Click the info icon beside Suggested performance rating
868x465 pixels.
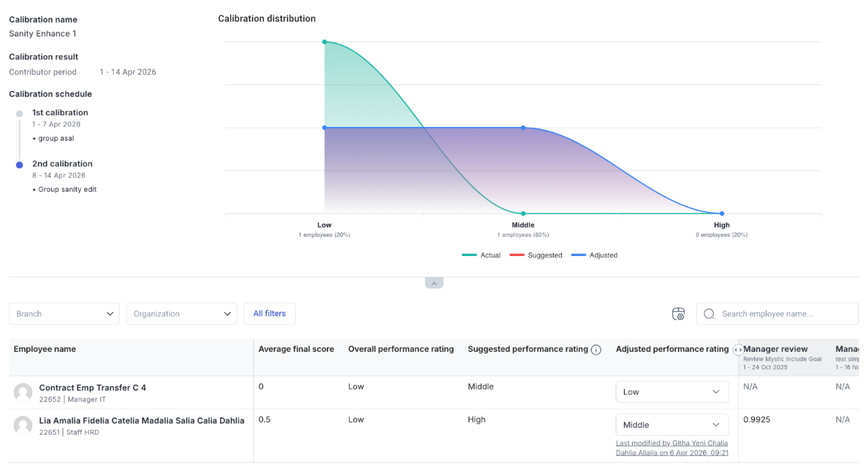tap(596, 350)
